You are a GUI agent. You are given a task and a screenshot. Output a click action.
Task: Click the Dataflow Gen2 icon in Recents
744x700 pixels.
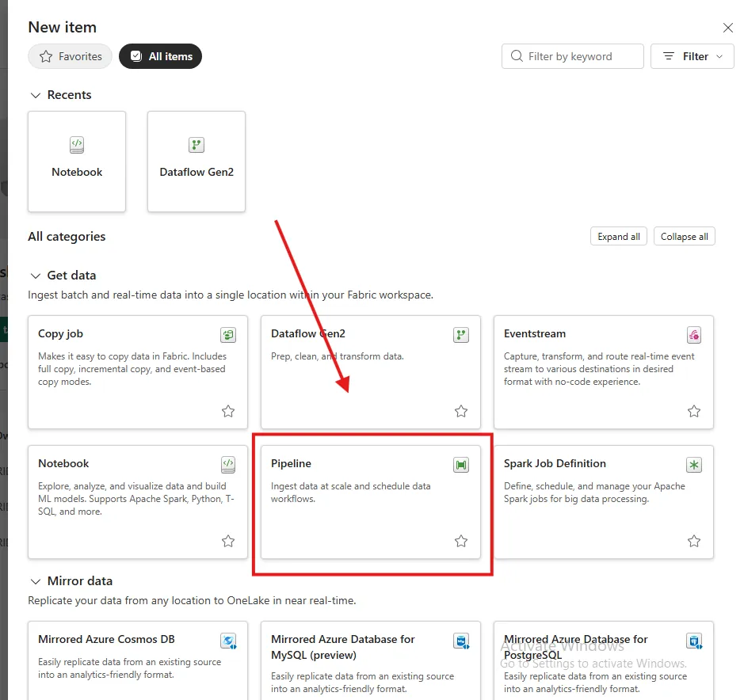[196, 145]
